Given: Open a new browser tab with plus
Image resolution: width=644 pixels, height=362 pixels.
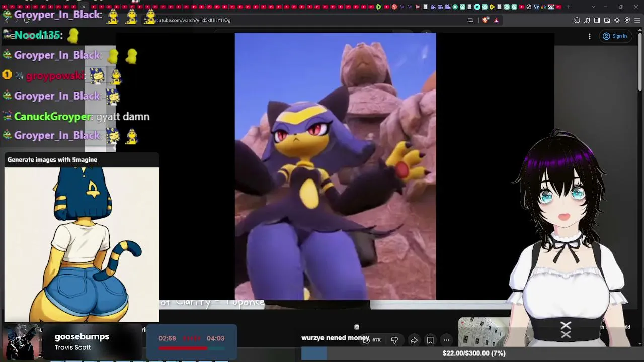Looking at the screenshot, I should 569,7.
